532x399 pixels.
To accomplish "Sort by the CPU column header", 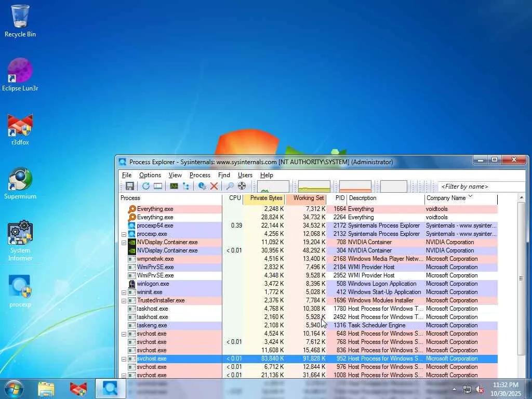I will pos(233,198).
